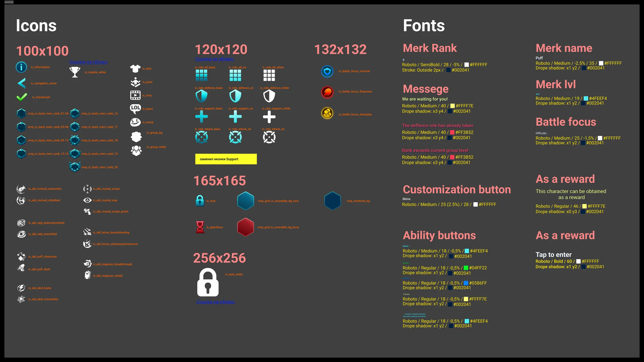Select the red cmp_grid_ic_unavaible_bg_busy hexagon
Screen dimensions: 644x362
click(246, 227)
